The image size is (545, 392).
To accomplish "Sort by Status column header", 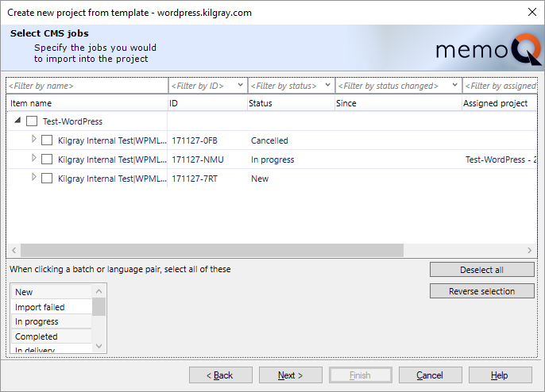I will coord(291,103).
